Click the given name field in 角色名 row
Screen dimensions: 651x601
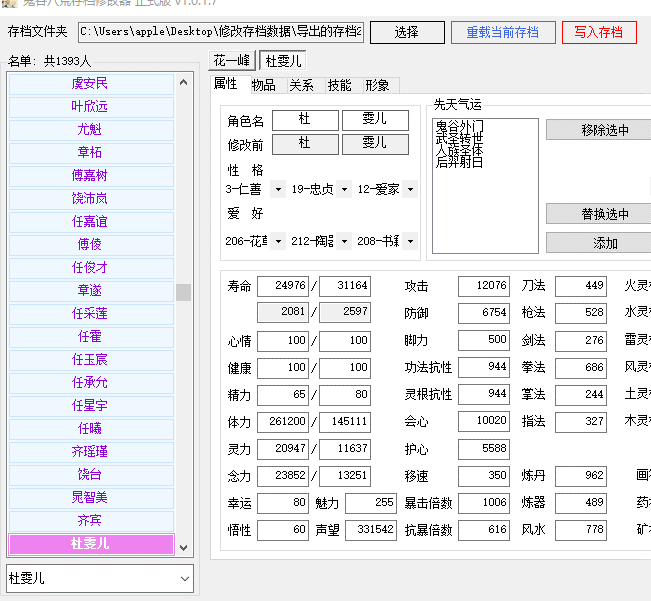[375, 120]
